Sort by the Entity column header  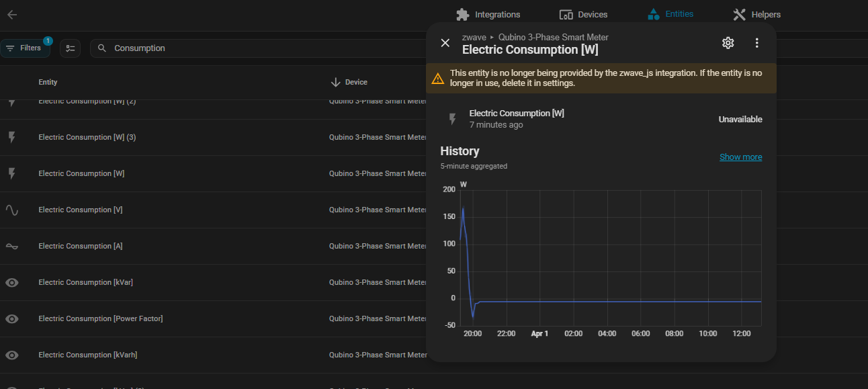click(48, 82)
